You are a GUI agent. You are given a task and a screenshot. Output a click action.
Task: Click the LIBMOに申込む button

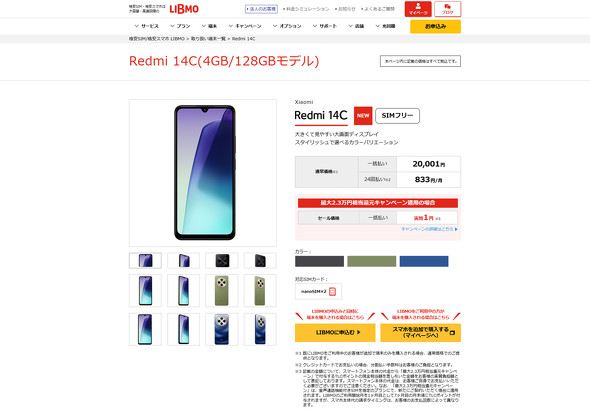click(335, 333)
